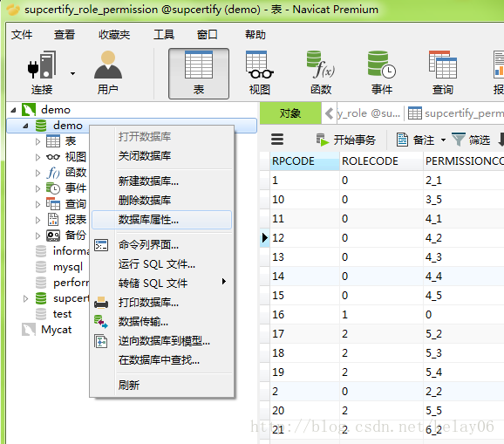Expand the 备份 (Backup) tree node
Screen dimensions: 504x444
click(37, 236)
